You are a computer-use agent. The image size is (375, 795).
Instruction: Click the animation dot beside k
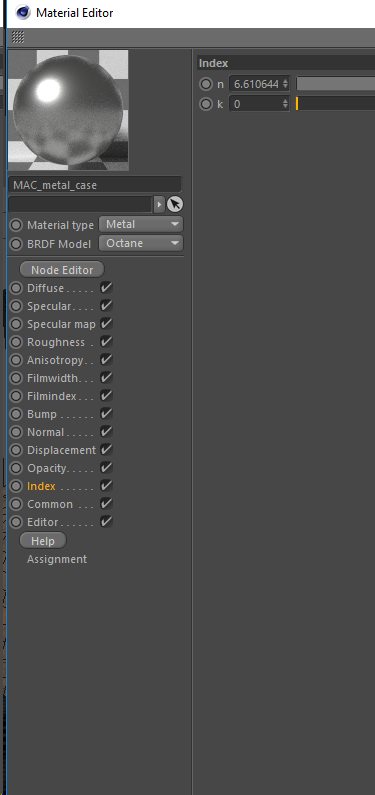tap(205, 104)
